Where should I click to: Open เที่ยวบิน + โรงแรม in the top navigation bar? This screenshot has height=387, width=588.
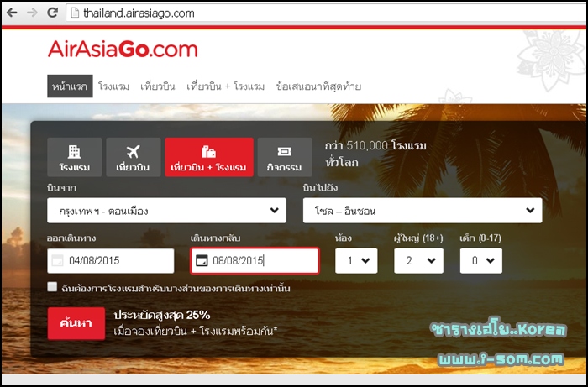[x=225, y=86]
